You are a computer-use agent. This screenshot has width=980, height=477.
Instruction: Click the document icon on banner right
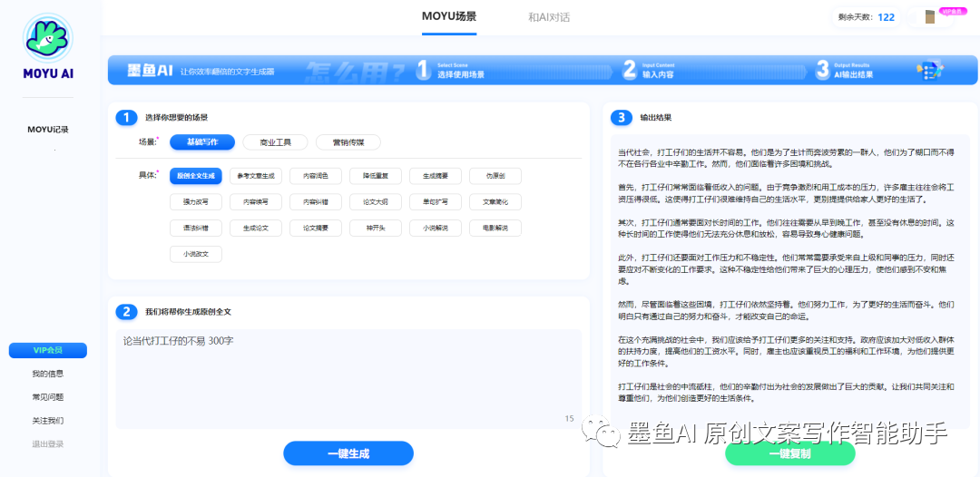pos(928,70)
